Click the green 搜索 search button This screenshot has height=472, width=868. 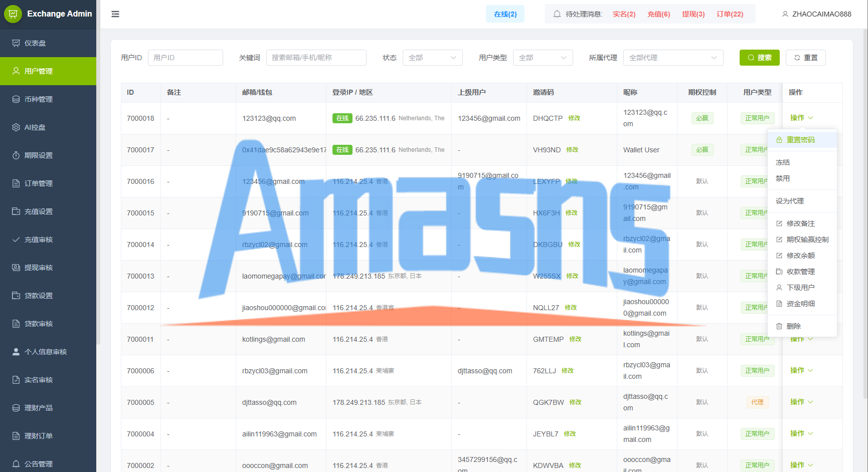tap(759, 58)
